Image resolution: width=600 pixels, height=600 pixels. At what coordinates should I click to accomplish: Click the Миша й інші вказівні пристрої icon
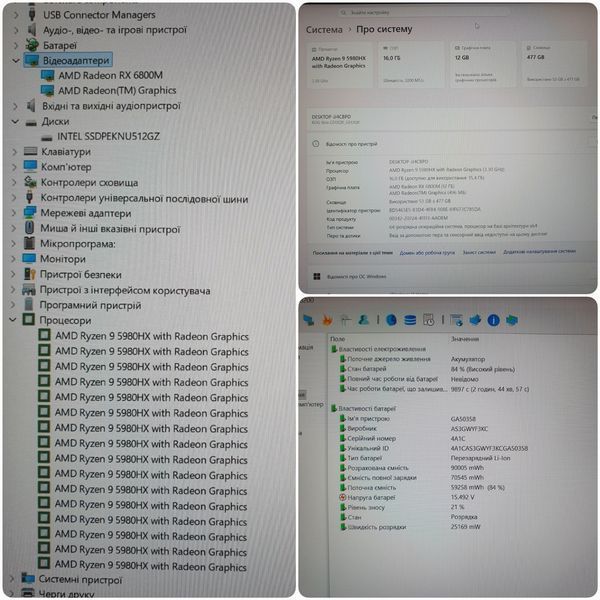pyautogui.click(x=29, y=228)
